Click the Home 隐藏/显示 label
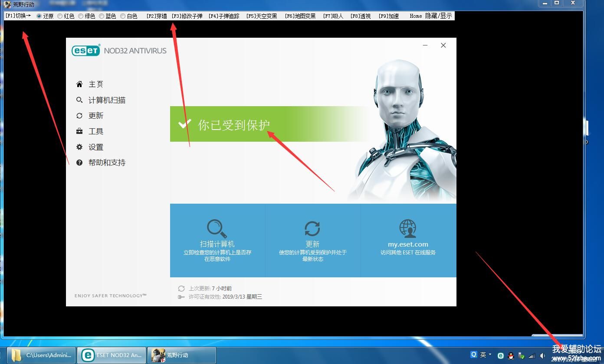604x364 pixels. click(431, 16)
